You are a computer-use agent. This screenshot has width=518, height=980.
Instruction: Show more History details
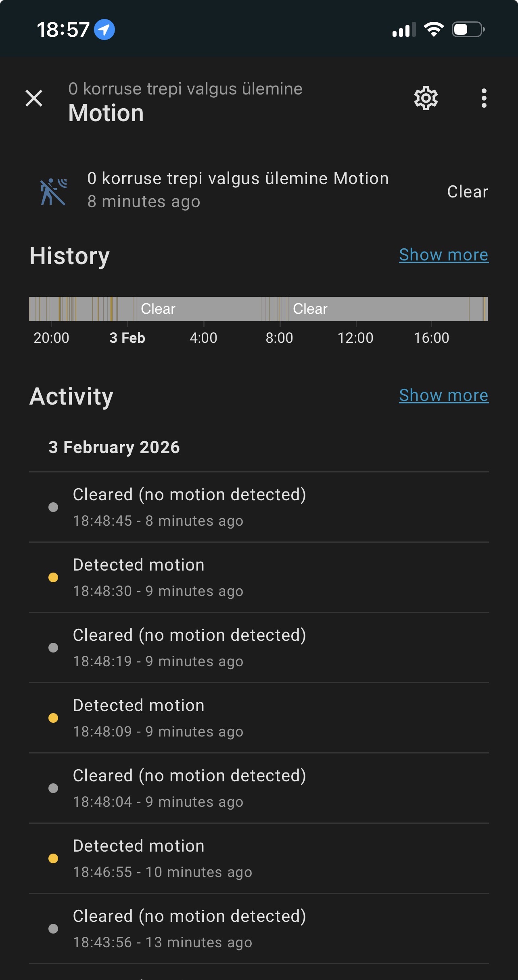[443, 255]
